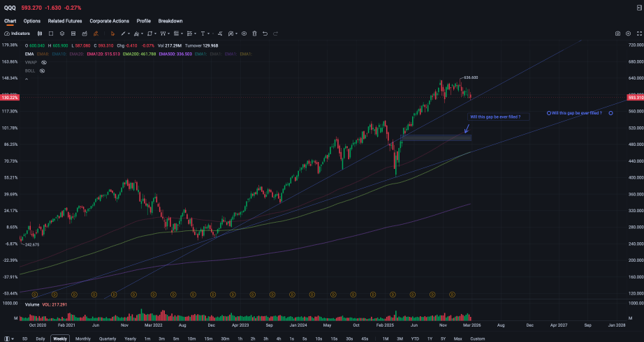Take a chart screenshot with camera icon
Screen dimensions: 644x342
click(617, 34)
